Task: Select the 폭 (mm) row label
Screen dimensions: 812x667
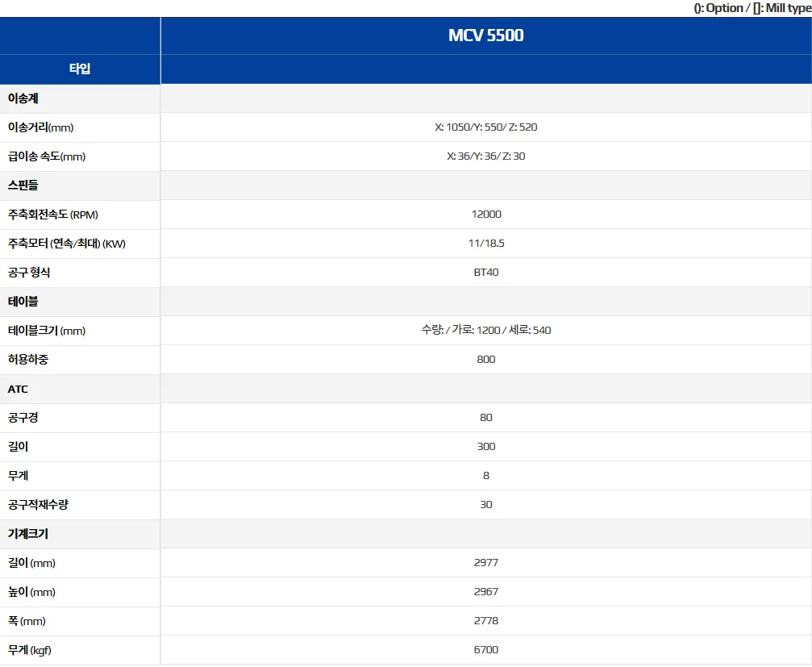Action: tap(27, 621)
